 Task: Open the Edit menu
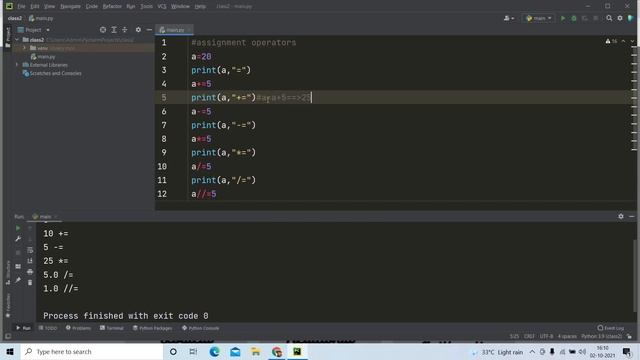(35, 7)
